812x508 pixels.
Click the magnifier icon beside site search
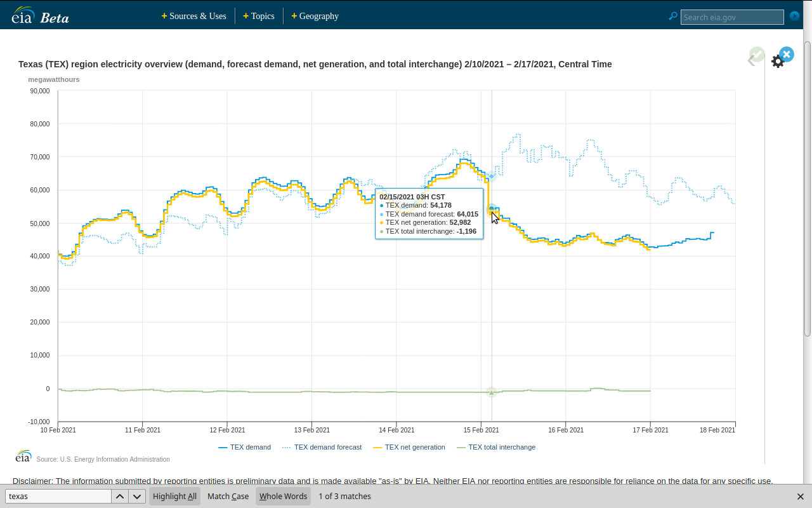pos(673,17)
